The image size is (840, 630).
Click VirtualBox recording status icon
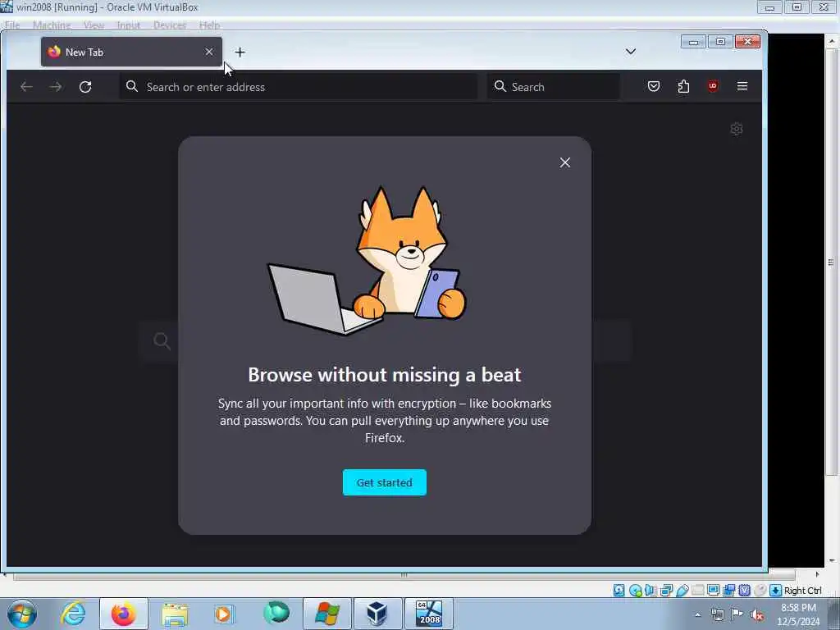pos(728,591)
